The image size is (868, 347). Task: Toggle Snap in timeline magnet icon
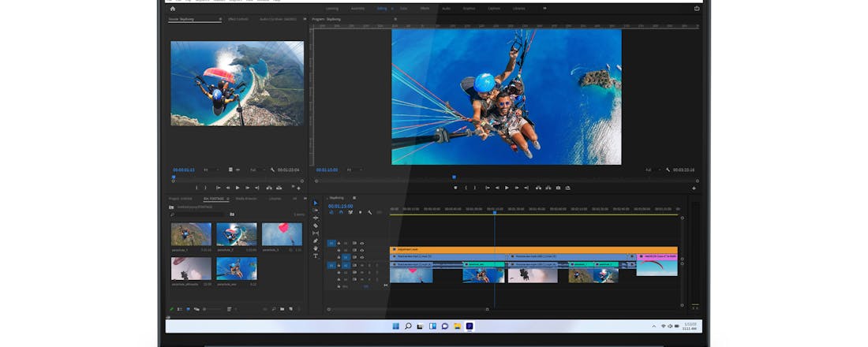[x=341, y=212]
